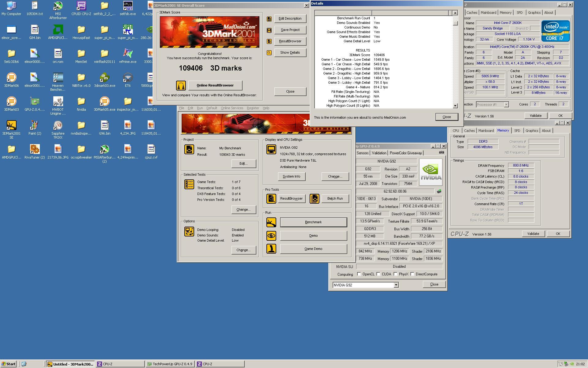Image resolution: width=588 pixels, height=368 pixels.
Task: Click the quick launch browser icon
Action: point(24,364)
